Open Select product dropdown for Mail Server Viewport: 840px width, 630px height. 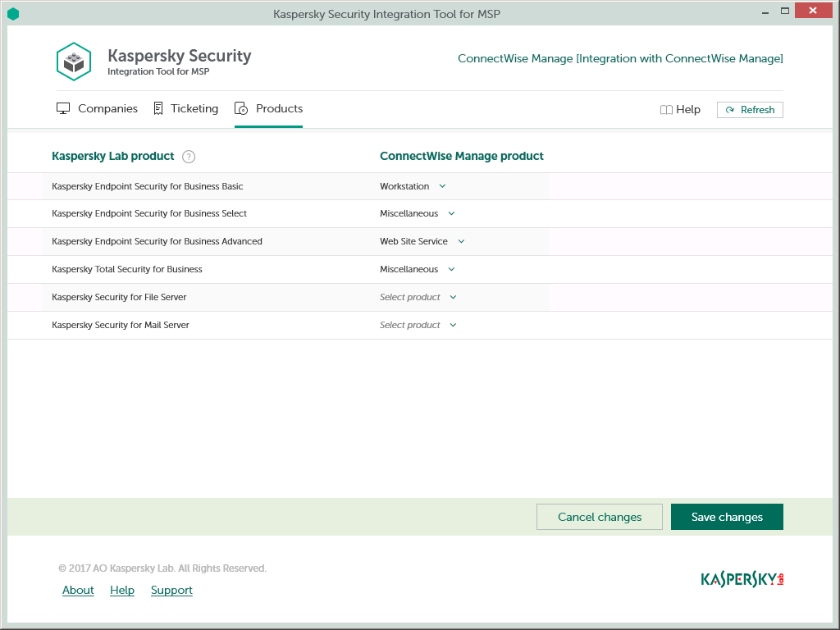[x=418, y=325]
